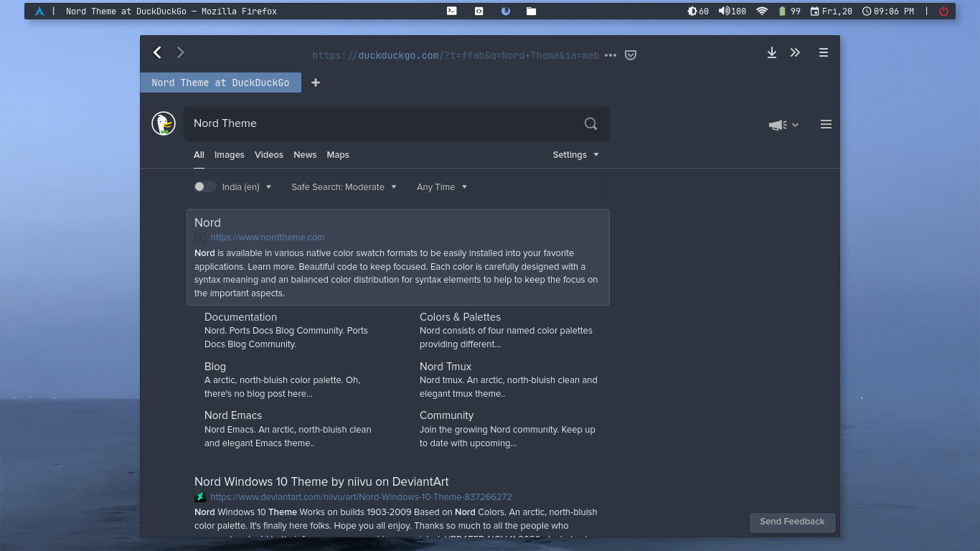The height and width of the screenshot is (551, 980).
Task: Switch to the Videos tab
Action: click(x=269, y=155)
